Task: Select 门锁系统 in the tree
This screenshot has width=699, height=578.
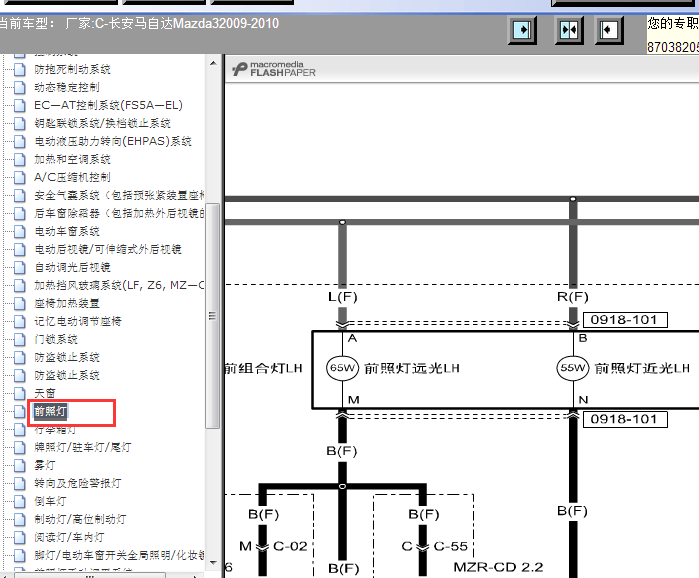Action: tap(56, 339)
